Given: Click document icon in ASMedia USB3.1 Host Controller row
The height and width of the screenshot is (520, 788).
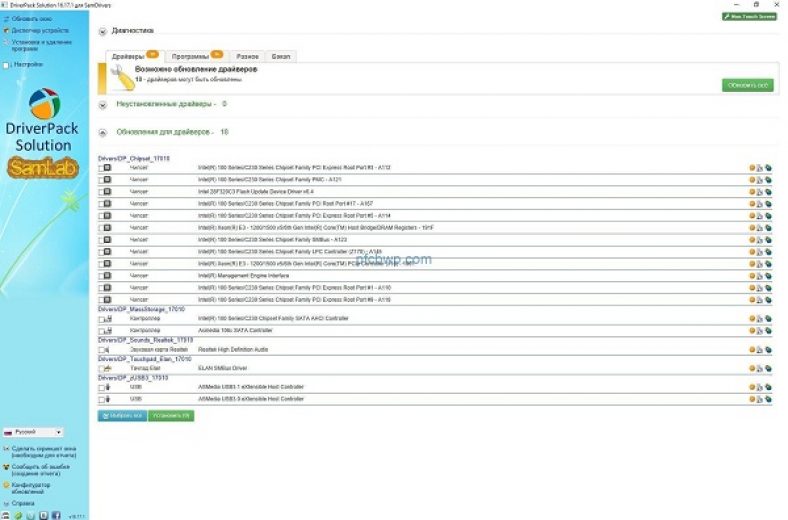Looking at the screenshot, I should pos(760,387).
